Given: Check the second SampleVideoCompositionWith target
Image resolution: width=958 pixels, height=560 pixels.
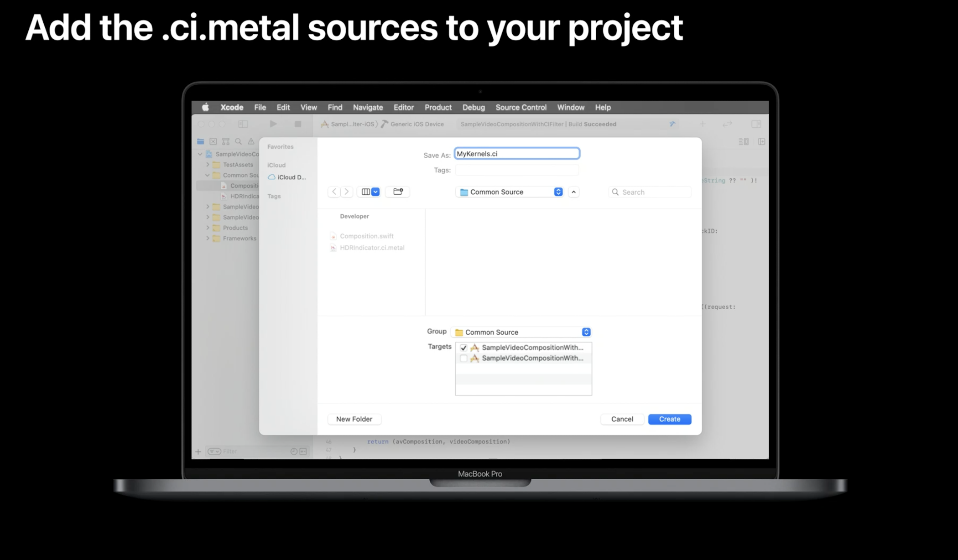Looking at the screenshot, I should pos(463,358).
